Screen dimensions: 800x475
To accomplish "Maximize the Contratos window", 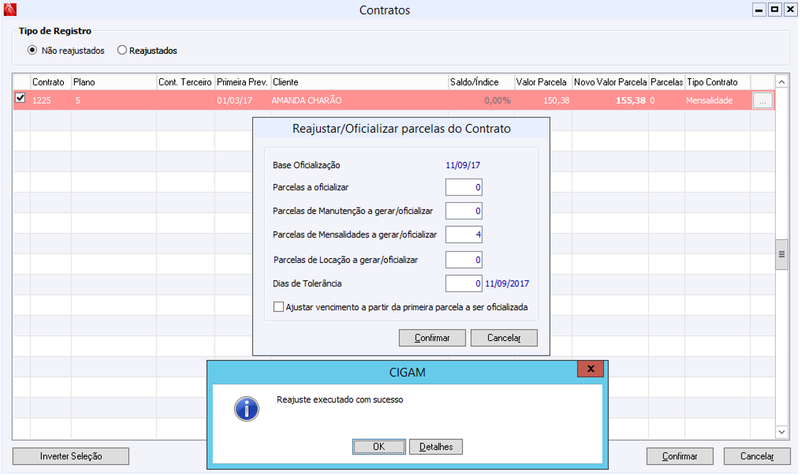I will click(x=774, y=10).
